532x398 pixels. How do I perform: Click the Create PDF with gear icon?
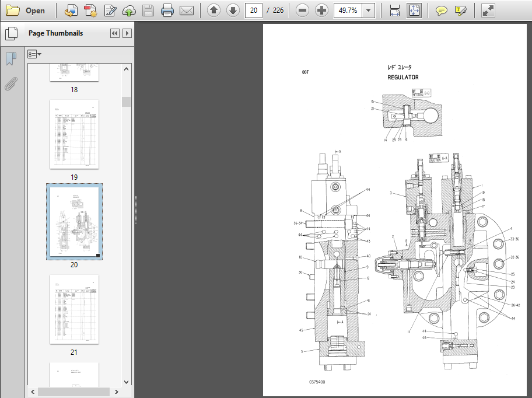tap(90, 11)
